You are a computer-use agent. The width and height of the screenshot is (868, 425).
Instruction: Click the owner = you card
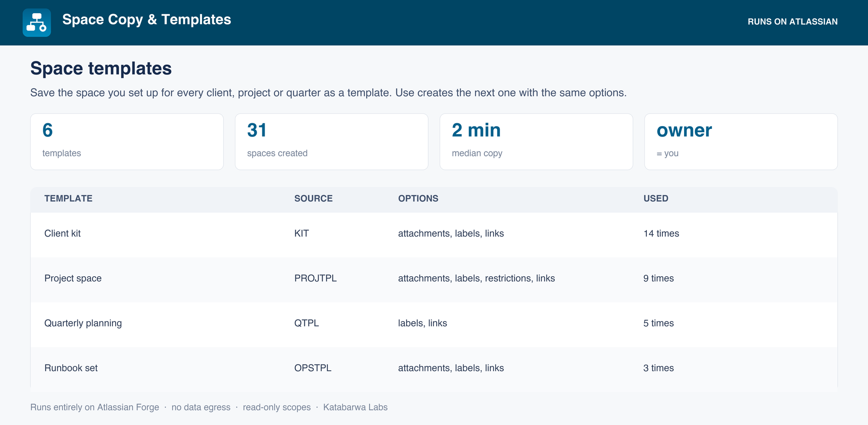tap(741, 142)
